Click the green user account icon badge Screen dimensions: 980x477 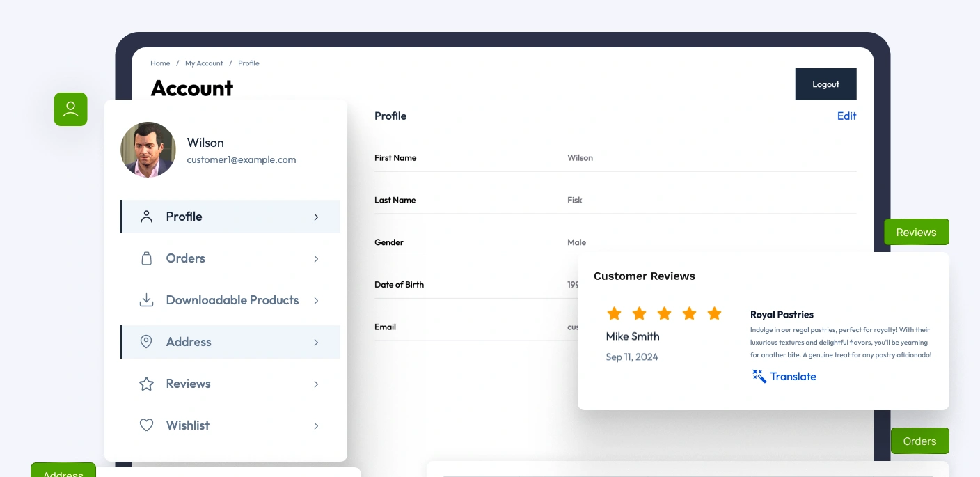point(70,109)
